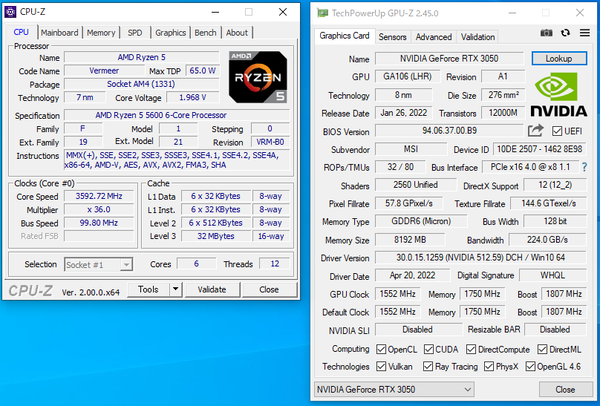Switch to the Mainboard tab
This screenshot has width=600, height=406.
[x=59, y=33]
